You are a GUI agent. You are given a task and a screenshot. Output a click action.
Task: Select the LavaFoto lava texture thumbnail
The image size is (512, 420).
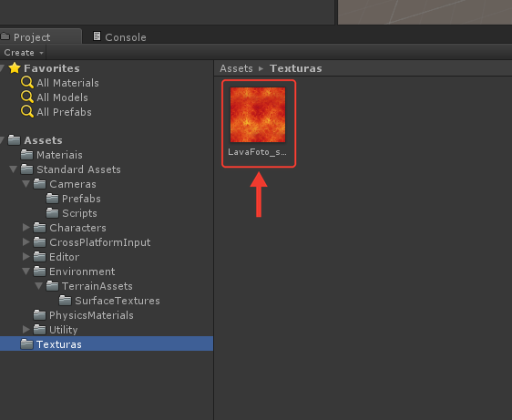(258, 115)
